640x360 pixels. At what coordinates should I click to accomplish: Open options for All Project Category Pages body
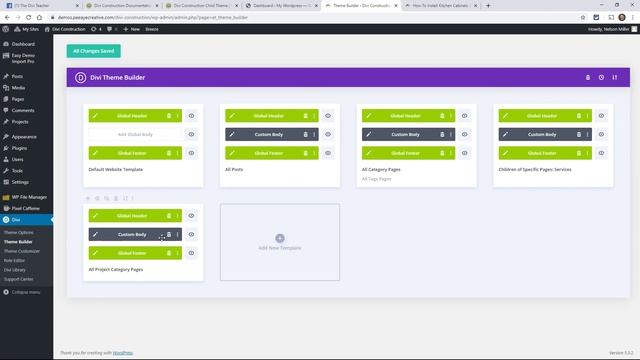coord(178,234)
